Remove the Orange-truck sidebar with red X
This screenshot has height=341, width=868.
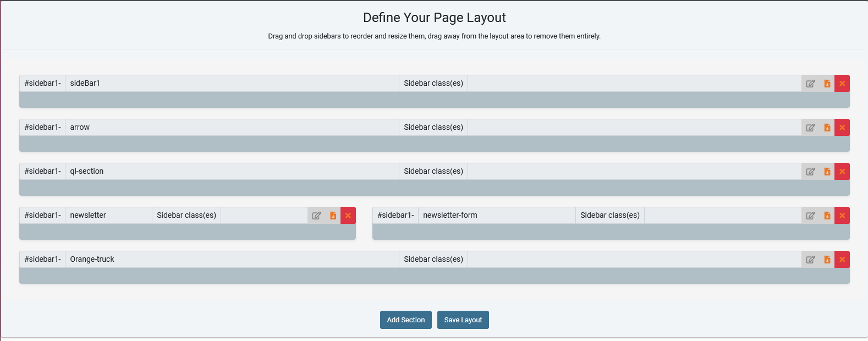coord(842,260)
